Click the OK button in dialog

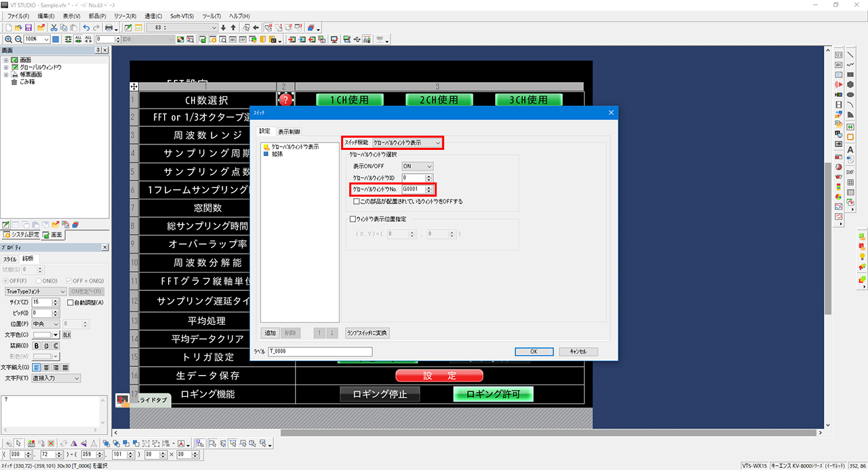[x=533, y=352]
